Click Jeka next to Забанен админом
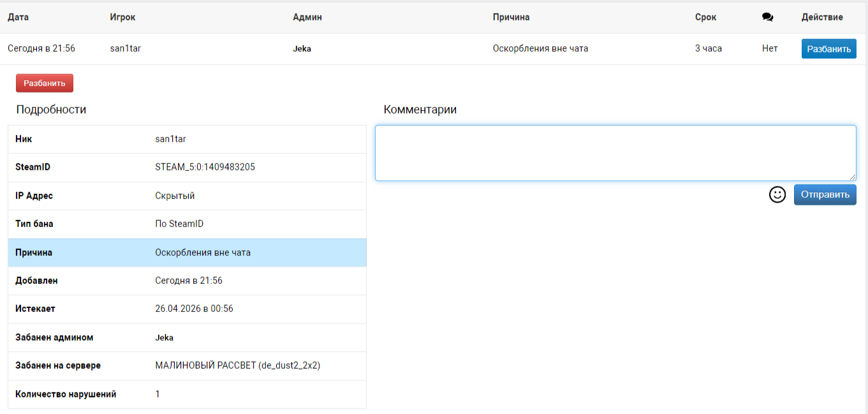Image resolution: width=868 pixels, height=414 pixels. pyautogui.click(x=164, y=337)
